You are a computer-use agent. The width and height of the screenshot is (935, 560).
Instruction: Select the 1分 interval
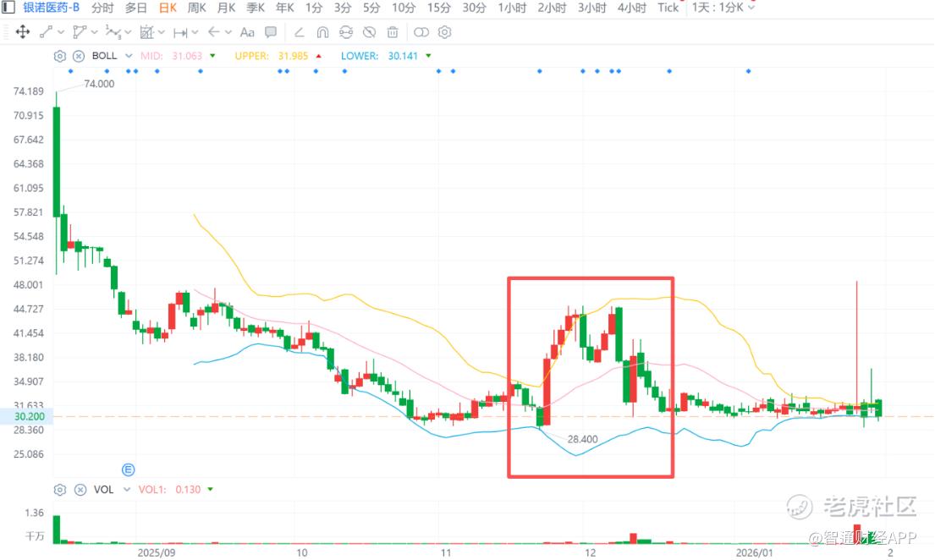314,8
